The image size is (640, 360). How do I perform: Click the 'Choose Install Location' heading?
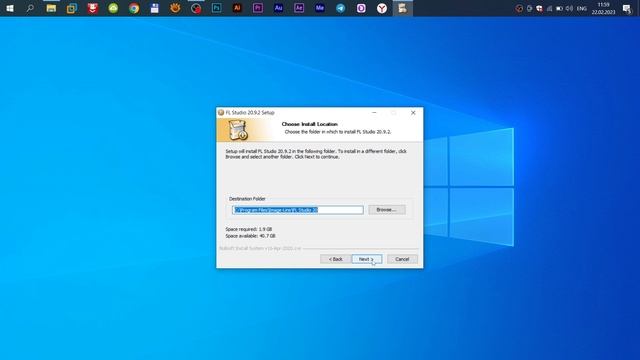tap(309, 124)
